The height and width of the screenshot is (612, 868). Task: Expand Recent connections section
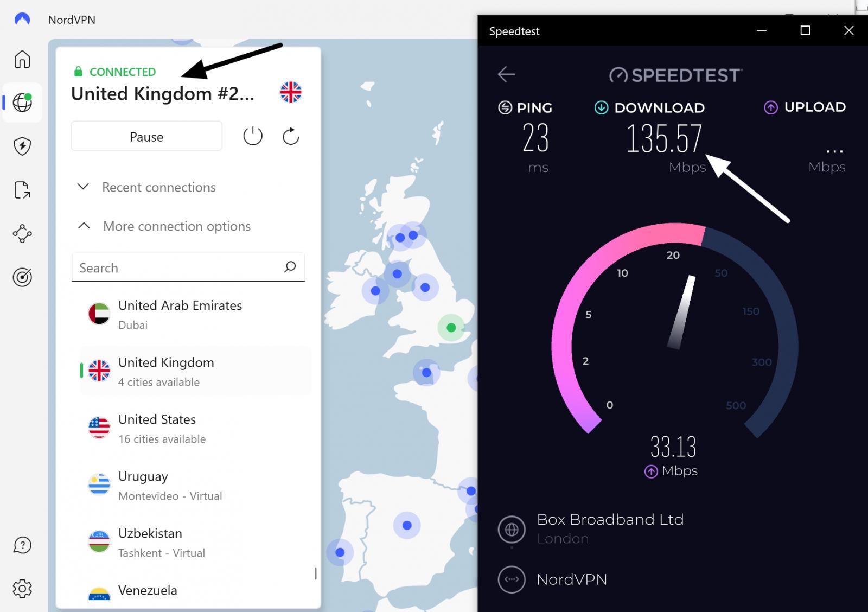[158, 187]
